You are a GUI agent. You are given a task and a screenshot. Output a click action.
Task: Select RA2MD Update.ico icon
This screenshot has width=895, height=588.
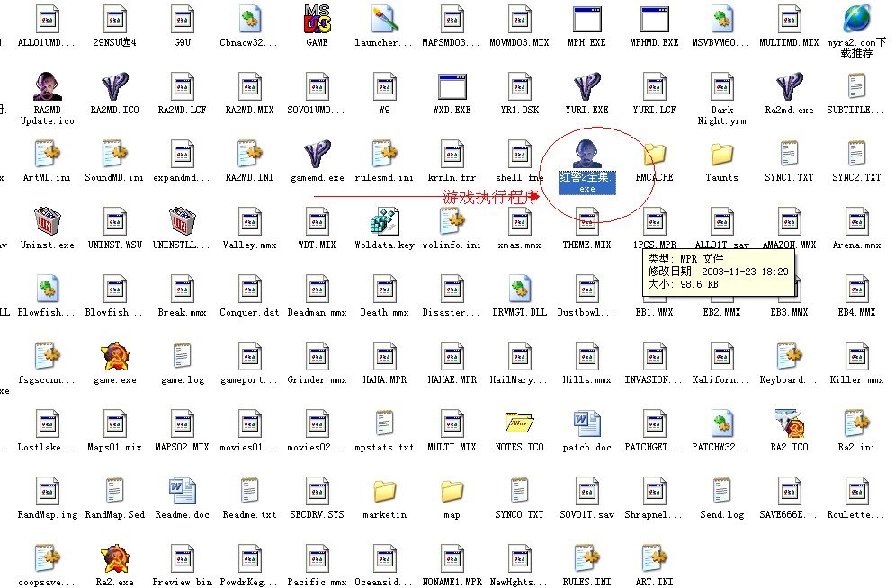(x=48, y=86)
